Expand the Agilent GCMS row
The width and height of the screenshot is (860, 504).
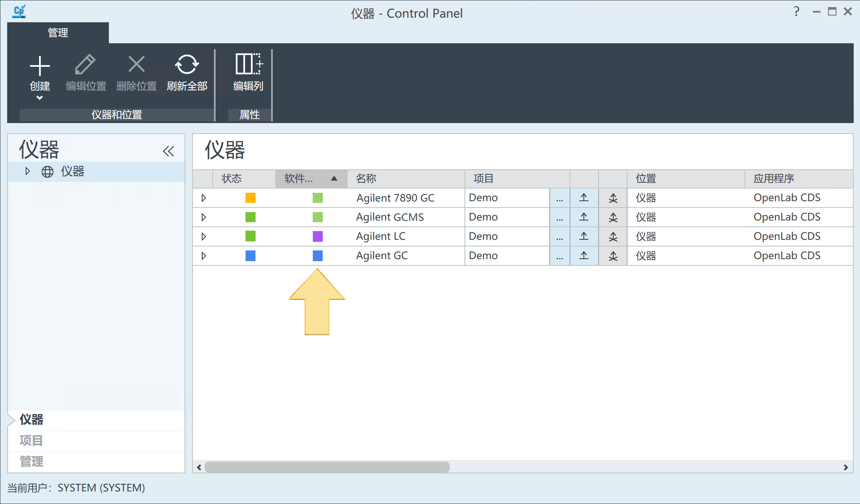204,217
